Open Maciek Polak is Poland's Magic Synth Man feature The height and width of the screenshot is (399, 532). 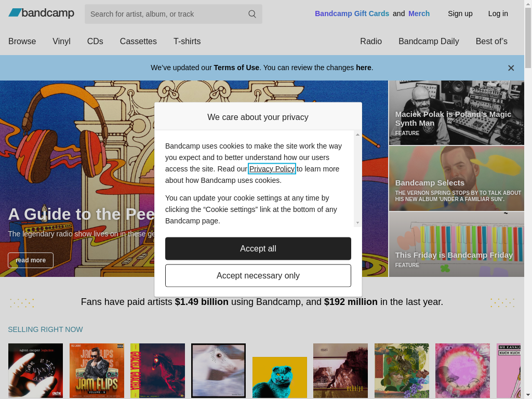[x=456, y=113]
